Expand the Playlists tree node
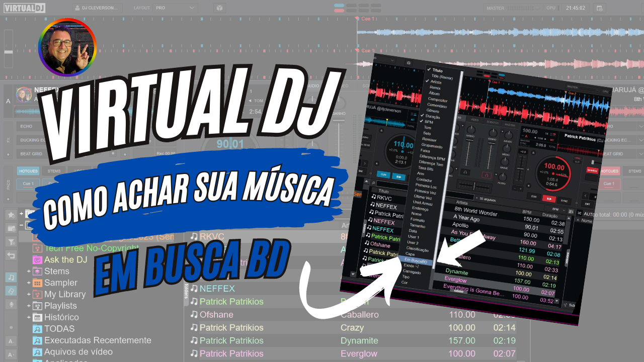644x362 pixels. pos(29,306)
